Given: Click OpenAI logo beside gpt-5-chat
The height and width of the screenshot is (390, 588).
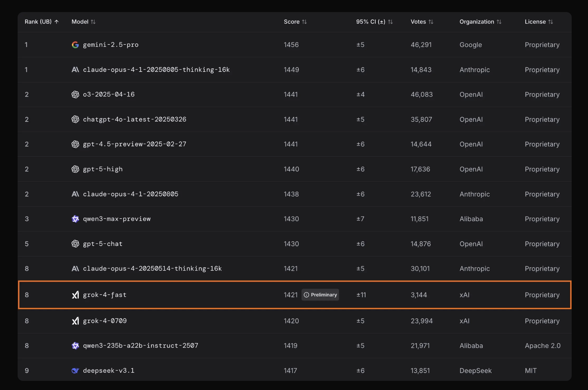Looking at the screenshot, I should coord(75,244).
